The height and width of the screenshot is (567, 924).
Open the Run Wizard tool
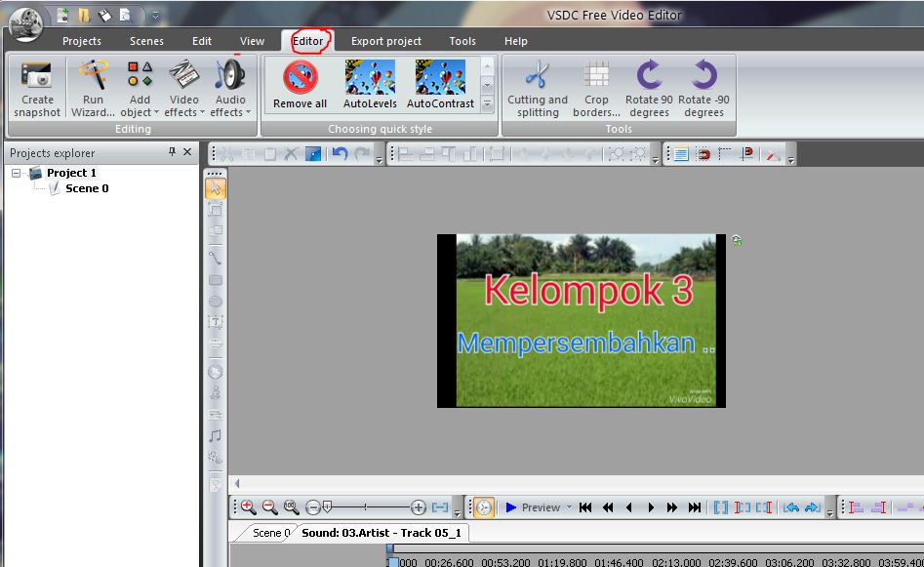92,88
